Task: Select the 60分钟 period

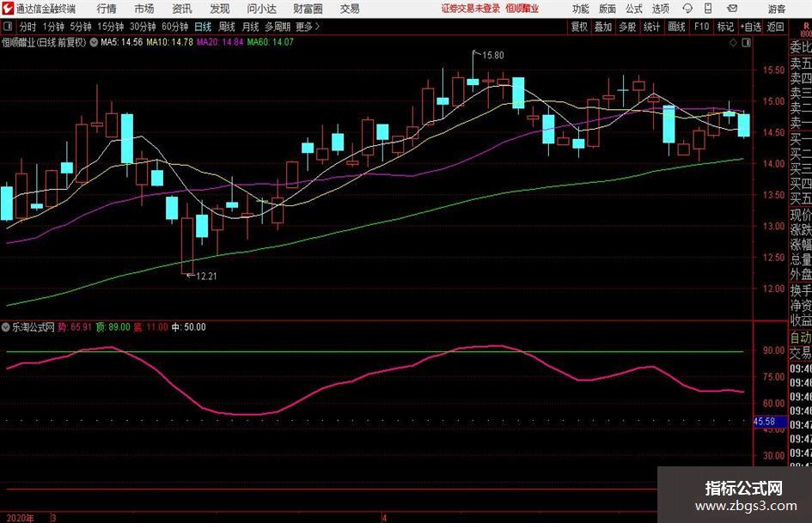Action: pyautogui.click(x=175, y=27)
